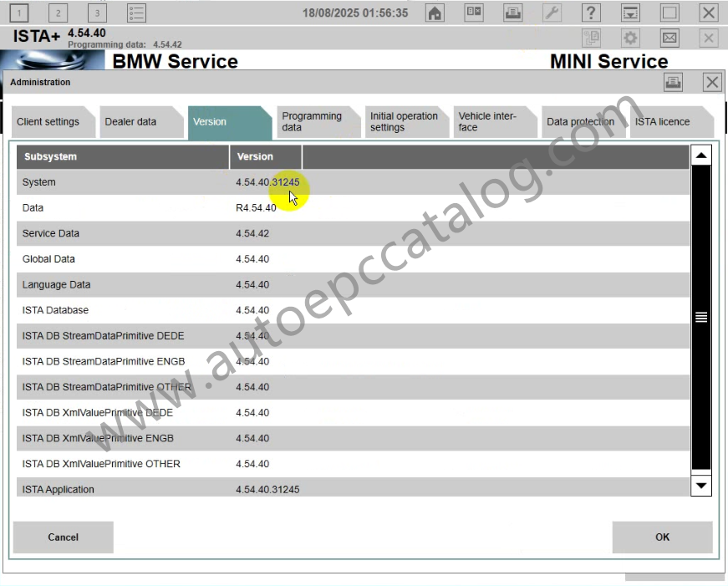
Task: Open the wrench administration icon
Action: click(552, 13)
